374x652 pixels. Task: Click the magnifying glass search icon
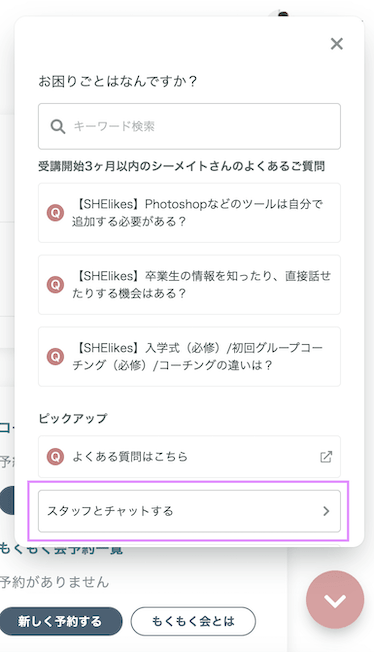pos(57,126)
